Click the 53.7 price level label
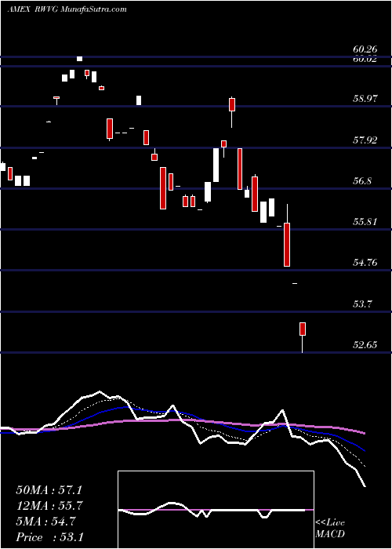Viewport: 392px width, 549px height. tap(362, 304)
